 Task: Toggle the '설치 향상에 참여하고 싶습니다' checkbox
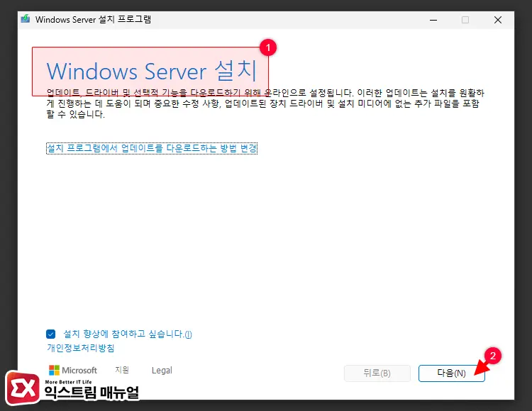pyautogui.click(x=51, y=334)
